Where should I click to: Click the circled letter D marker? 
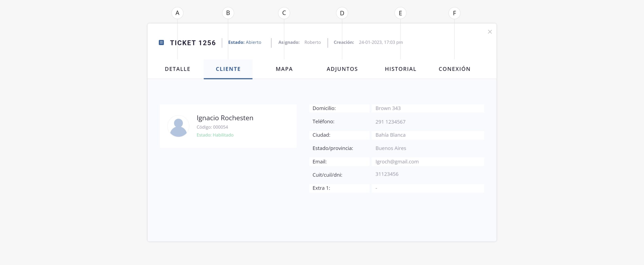point(342,13)
